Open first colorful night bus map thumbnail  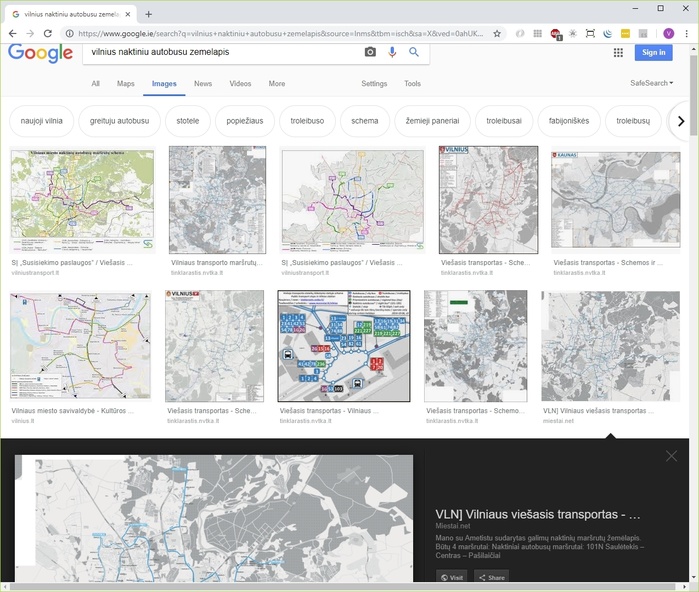(82, 200)
